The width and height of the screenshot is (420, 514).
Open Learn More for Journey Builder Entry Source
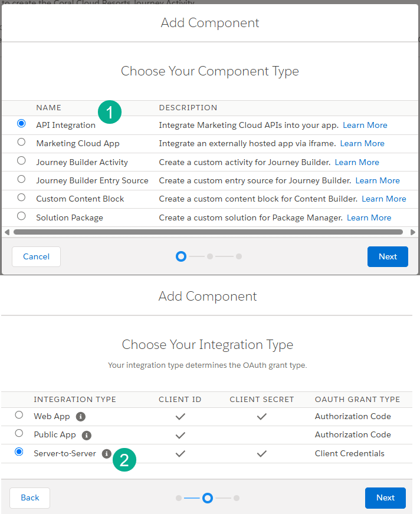(x=378, y=180)
